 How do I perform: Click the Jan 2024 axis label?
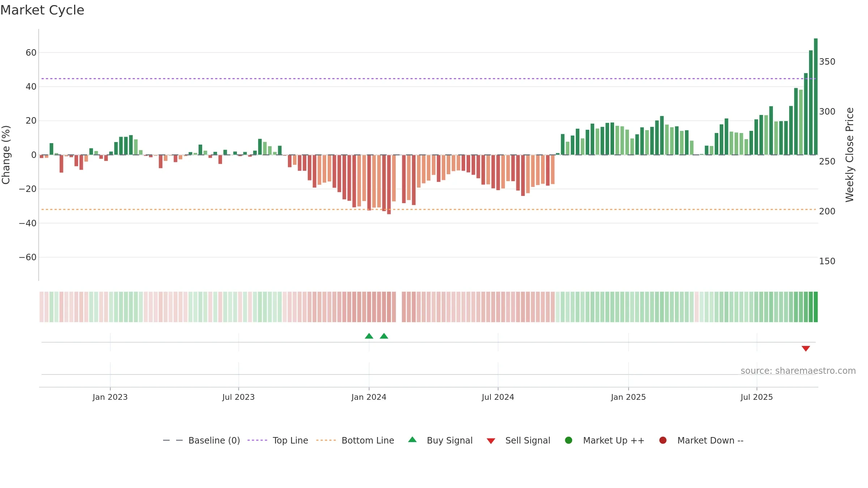point(369,397)
